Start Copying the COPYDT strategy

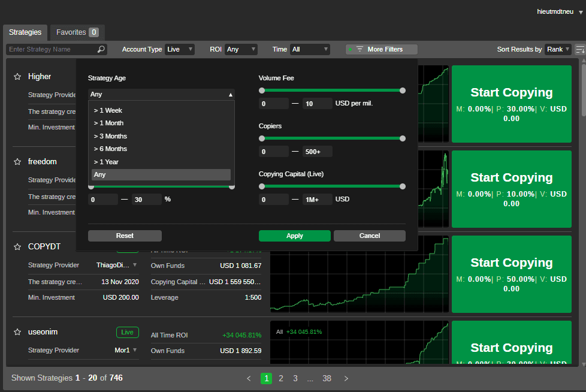(x=512, y=275)
